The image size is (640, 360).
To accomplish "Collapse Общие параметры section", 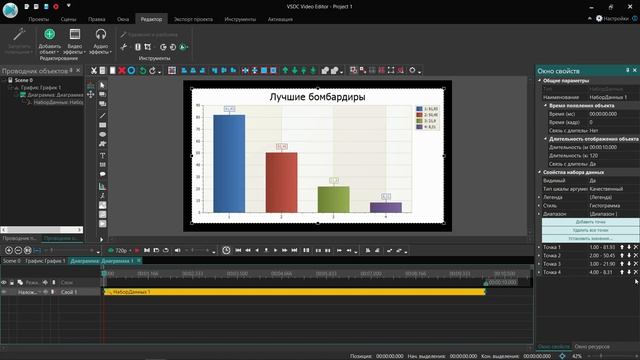I will 540,81.
